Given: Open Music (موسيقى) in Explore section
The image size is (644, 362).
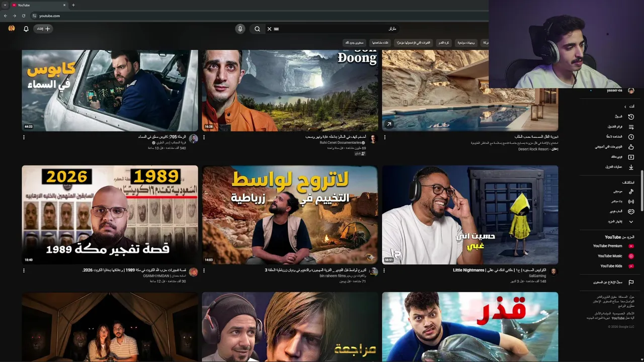Looking at the screenshot, I should click(623, 192).
